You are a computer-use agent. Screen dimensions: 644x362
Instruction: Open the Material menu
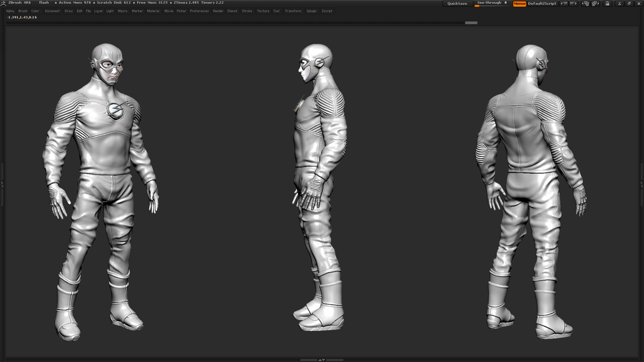[153, 11]
